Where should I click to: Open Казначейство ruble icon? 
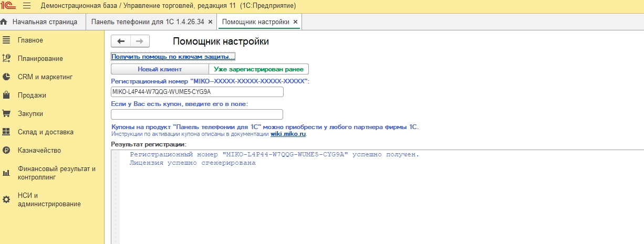[6, 150]
